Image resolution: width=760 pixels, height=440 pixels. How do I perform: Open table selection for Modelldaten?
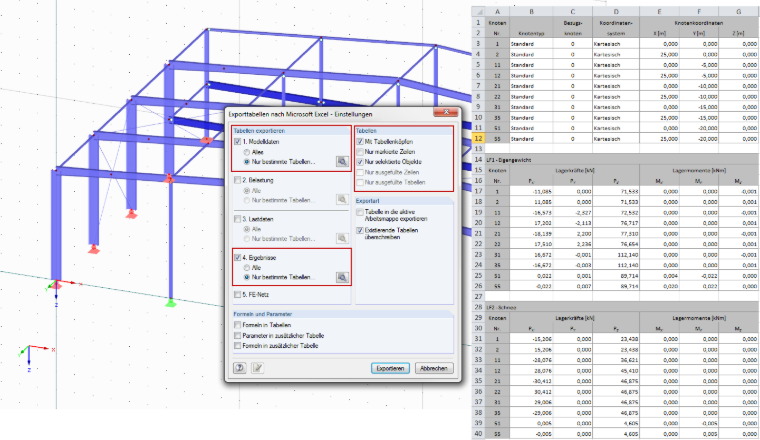point(342,161)
